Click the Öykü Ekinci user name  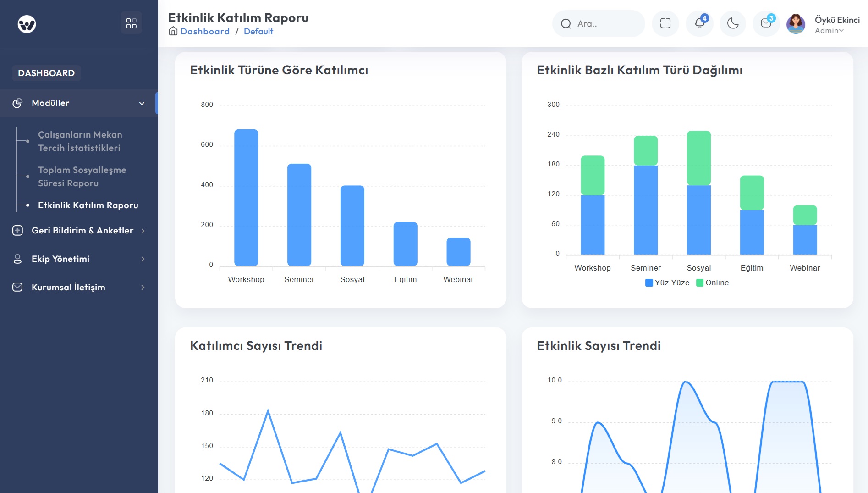click(837, 20)
